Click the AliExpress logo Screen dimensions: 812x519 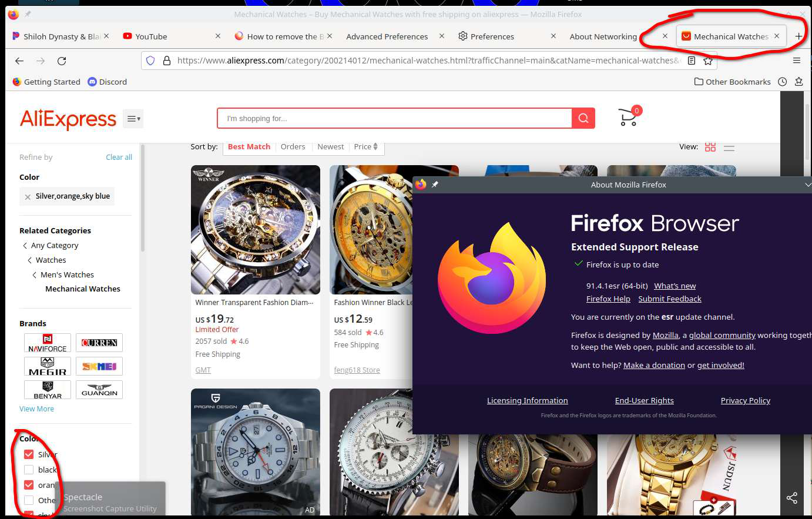68,119
